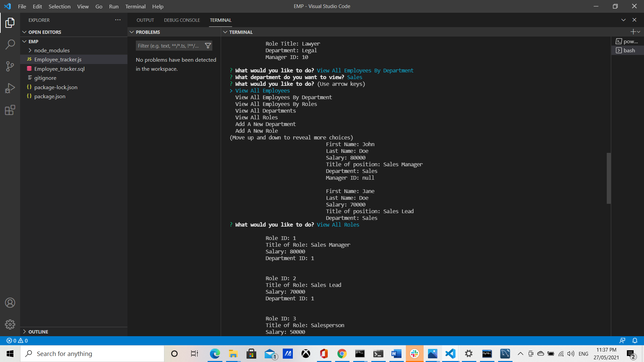This screenshot has height=362, width=644.
Task: Open Explorer More Actions with the ellipsis
Action: (x=118, y=20)
